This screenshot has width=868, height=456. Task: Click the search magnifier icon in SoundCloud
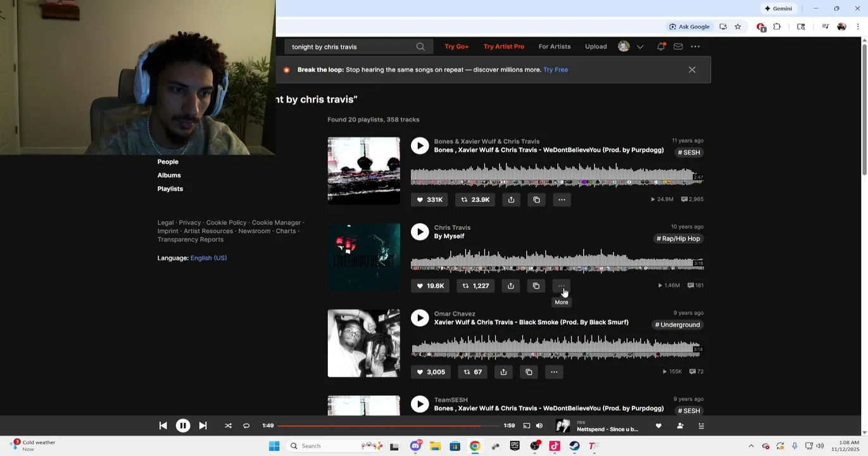[420, 46]
